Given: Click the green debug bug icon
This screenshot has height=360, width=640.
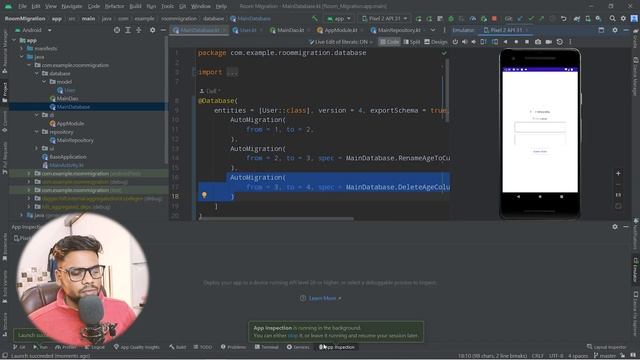Looking at the screenshot, I should tap(451, 18).
